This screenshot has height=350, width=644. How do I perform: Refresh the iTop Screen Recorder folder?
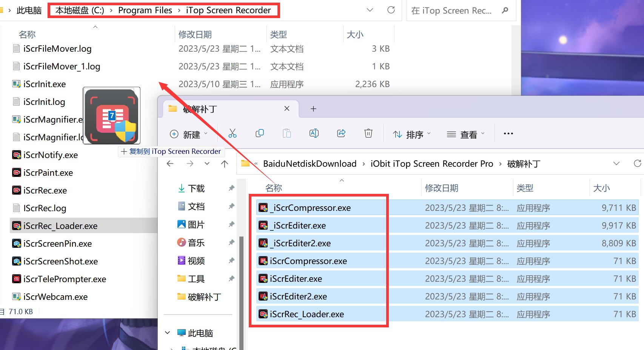[391, 10]
